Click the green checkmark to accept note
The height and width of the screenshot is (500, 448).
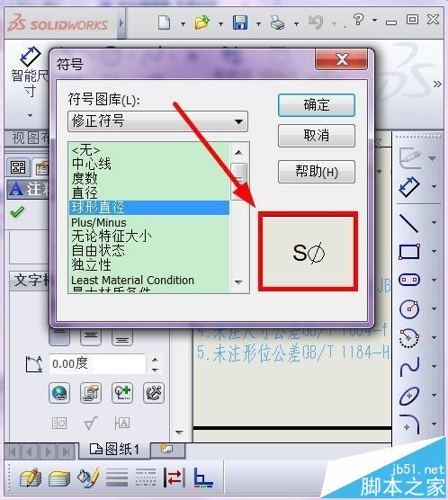pos(17,211)
